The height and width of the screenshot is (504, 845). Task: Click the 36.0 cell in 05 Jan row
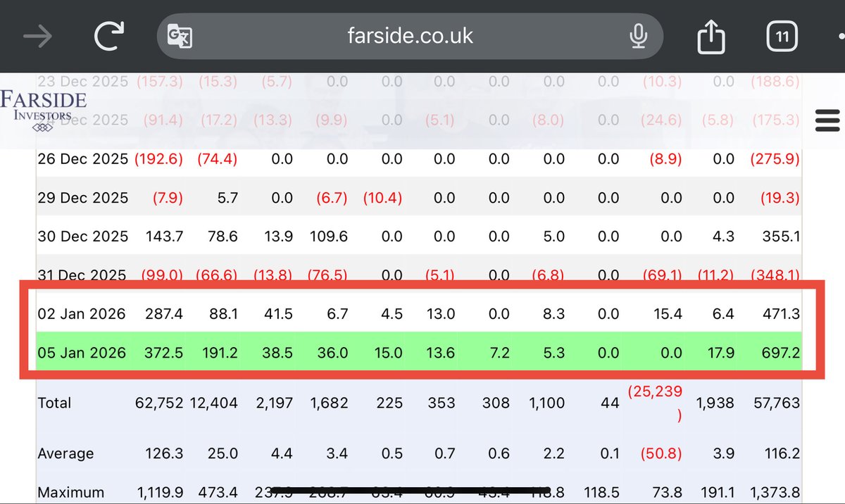tap(332, 352)
